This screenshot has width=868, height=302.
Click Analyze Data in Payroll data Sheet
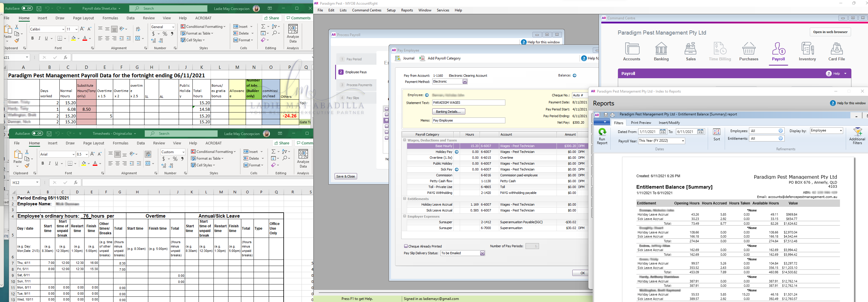point(293,33)
